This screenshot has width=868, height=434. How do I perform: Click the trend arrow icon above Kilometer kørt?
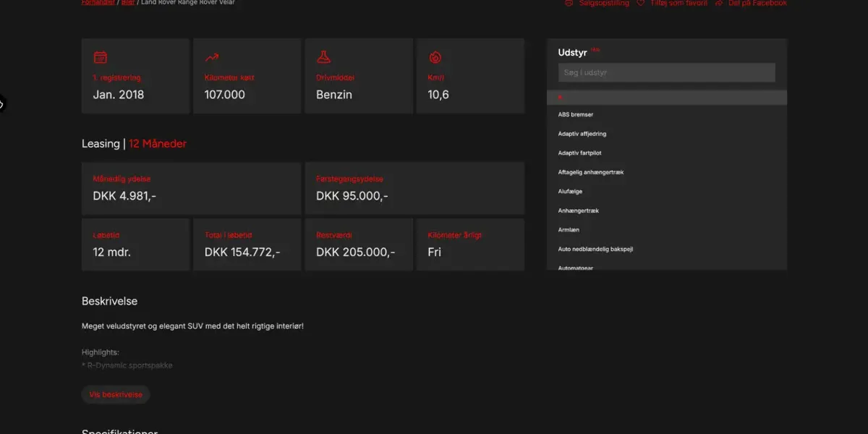click(x=212, y=57)
